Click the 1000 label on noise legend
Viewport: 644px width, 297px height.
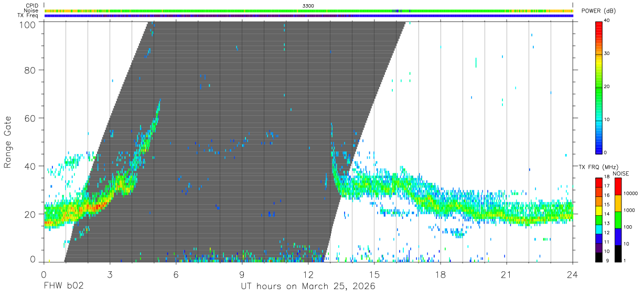(x=628, y=210)
